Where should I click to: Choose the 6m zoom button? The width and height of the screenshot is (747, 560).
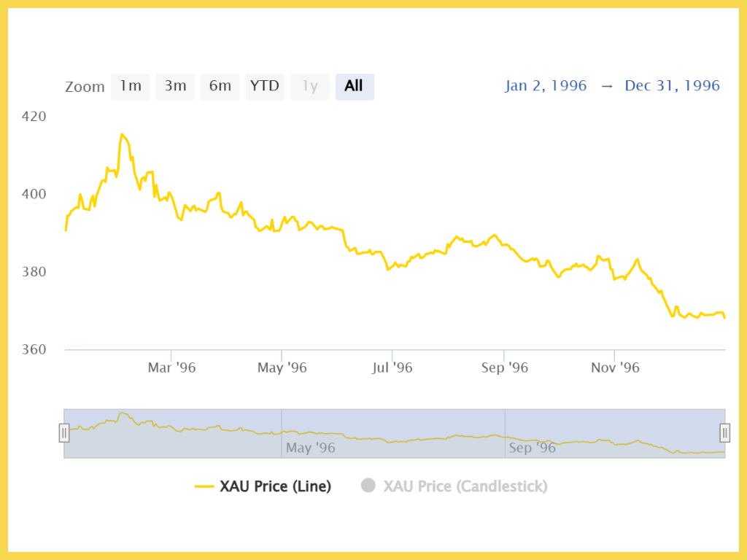coord(220,87)
